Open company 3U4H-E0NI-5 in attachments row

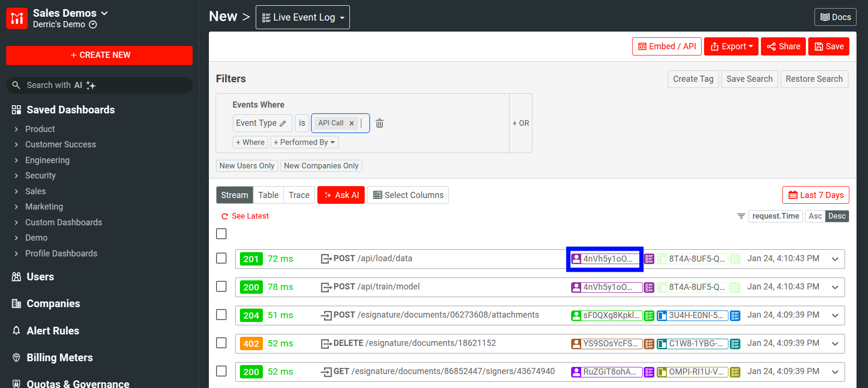point(693,315)
